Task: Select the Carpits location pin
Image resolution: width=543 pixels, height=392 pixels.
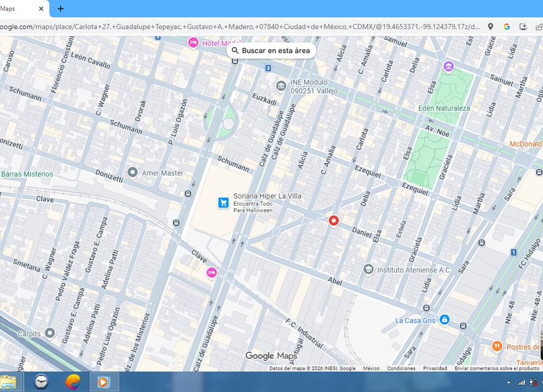Action: pyautogui.click(x=50, y=333)
